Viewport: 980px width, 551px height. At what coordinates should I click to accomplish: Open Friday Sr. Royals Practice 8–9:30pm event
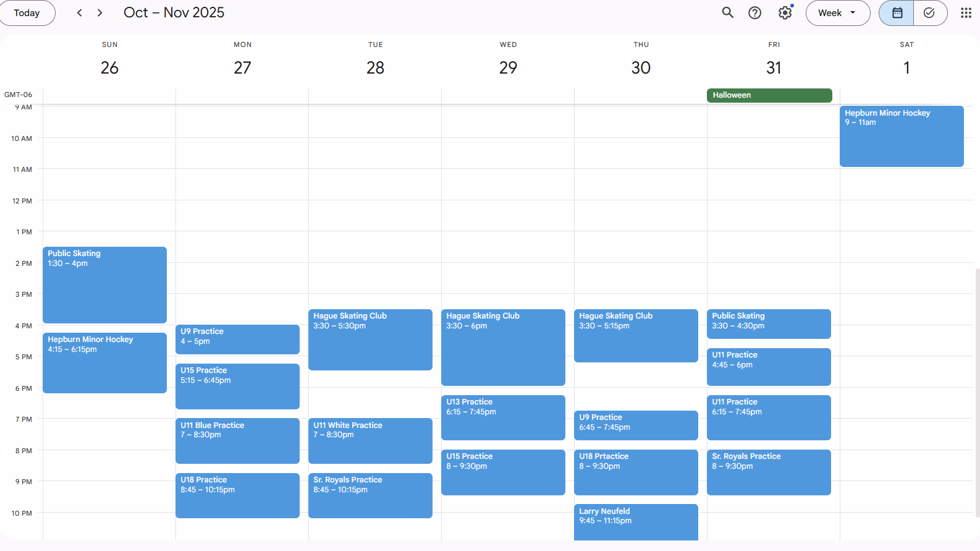click(769, 472)
